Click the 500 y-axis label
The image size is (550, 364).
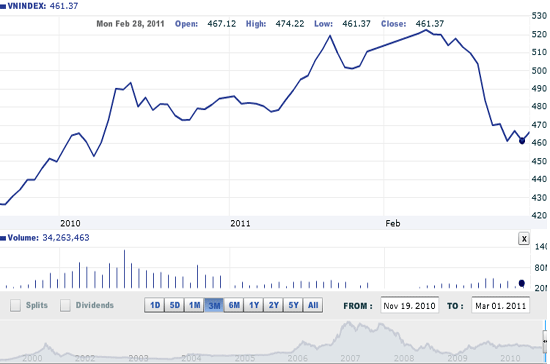[x=539, y=70]
